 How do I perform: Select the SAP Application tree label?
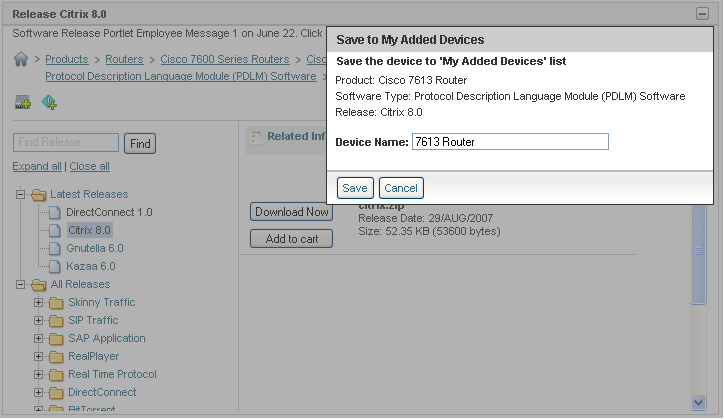[x=107, y=338]
